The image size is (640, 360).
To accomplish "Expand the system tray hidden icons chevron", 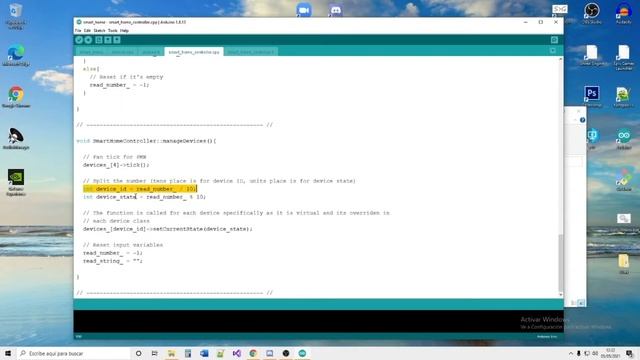I will 571,353.
